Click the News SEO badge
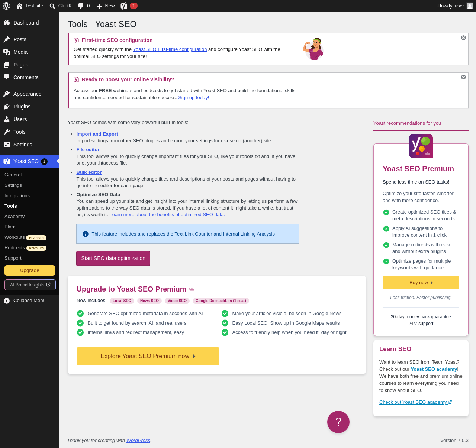 click(149, 301)
